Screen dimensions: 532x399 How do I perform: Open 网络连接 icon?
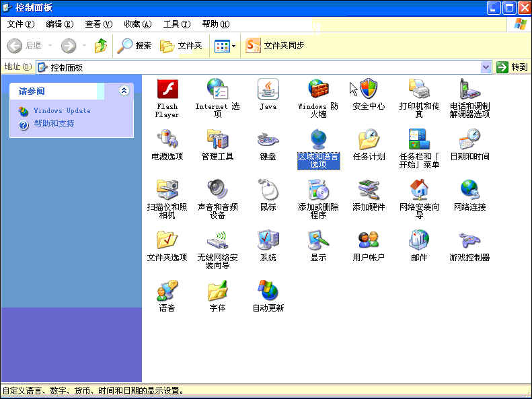coord(469,190)
